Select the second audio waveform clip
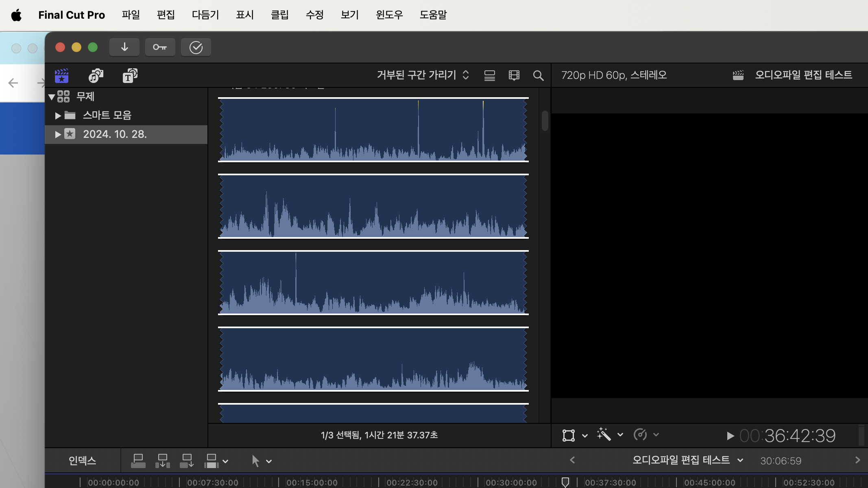 tap(373, 206)
